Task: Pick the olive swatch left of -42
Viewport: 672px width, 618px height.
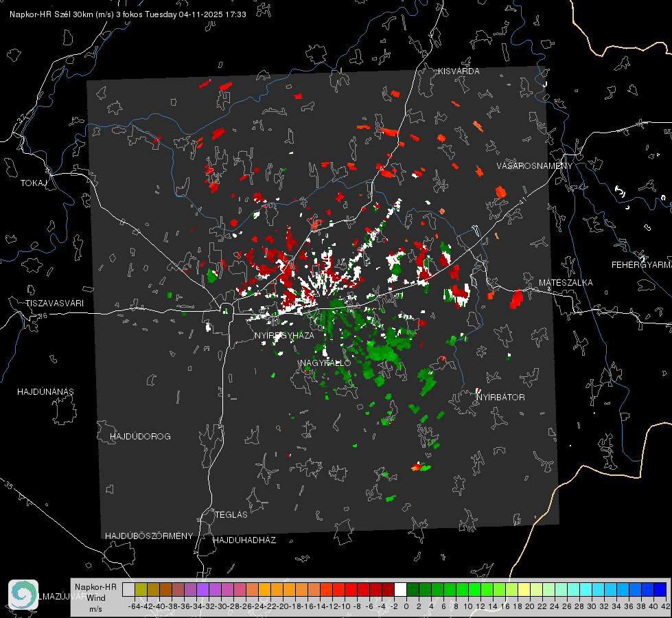Action: pos(141,589)
